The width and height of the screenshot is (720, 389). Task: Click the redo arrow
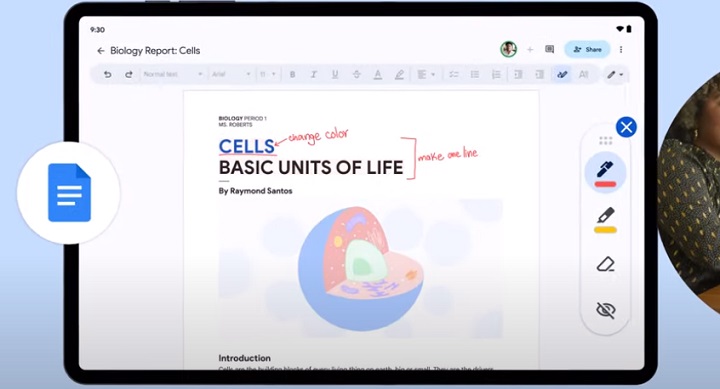(129, 74)
